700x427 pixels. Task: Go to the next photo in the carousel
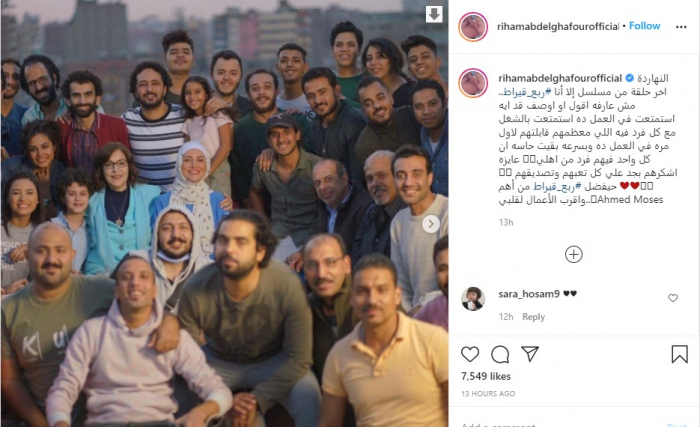coord(431,224)
